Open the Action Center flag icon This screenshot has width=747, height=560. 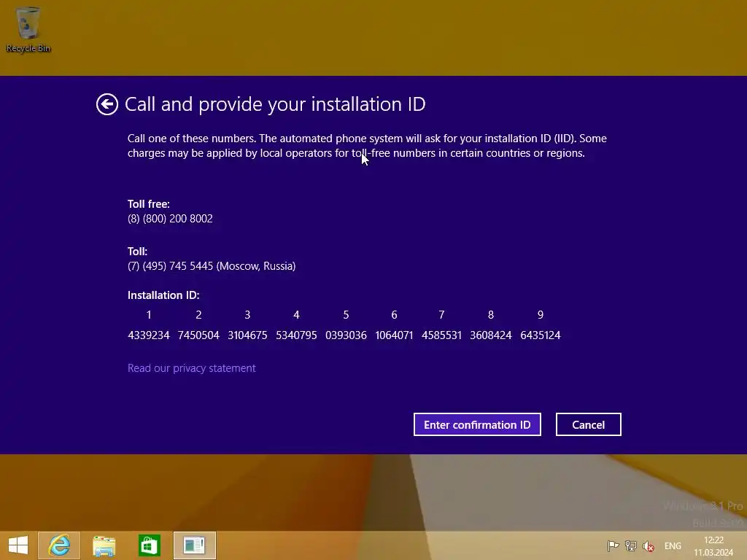pos(613,545)
